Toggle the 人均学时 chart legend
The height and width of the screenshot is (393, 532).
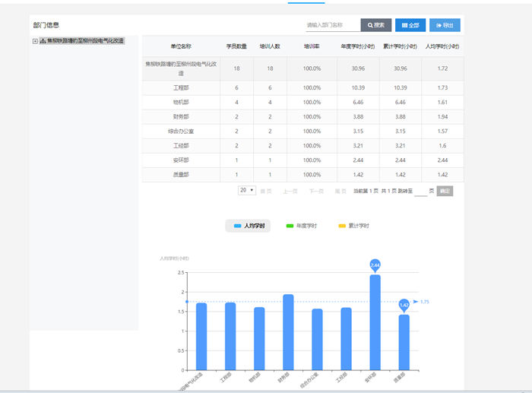(248, 227)
